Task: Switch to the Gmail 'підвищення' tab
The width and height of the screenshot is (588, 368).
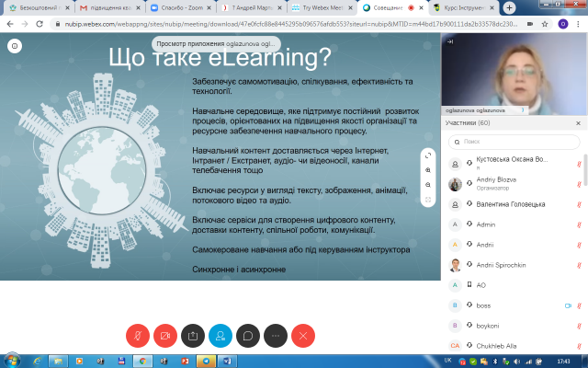Action: click(x=110, y=8)
